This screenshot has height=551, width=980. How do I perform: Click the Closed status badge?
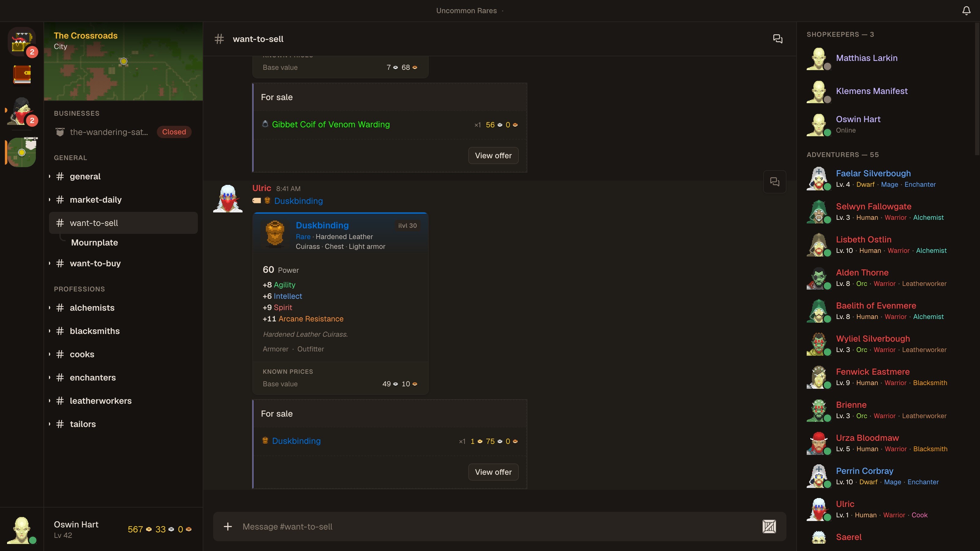point(174,132)
